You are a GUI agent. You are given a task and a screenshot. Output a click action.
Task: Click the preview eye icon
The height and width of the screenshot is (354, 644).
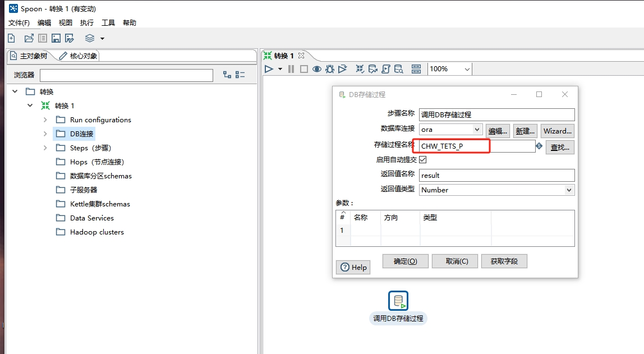(317, 69)
